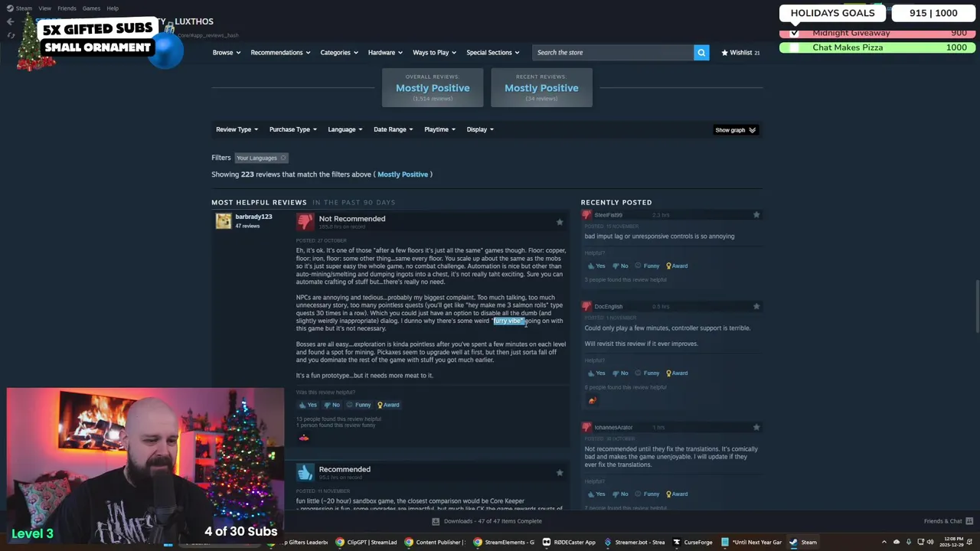Open the Language filter dropdown

tap(345, 129)
